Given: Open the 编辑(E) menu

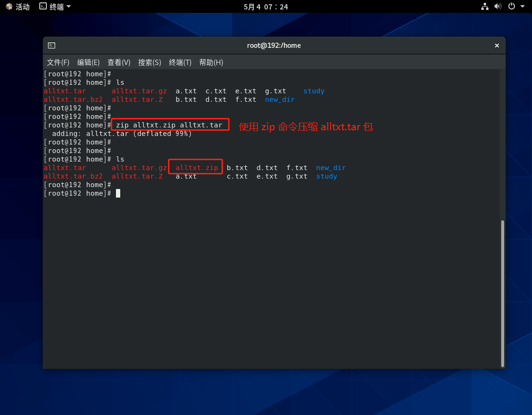Looking at the screenshot, I should coord(89,63).
